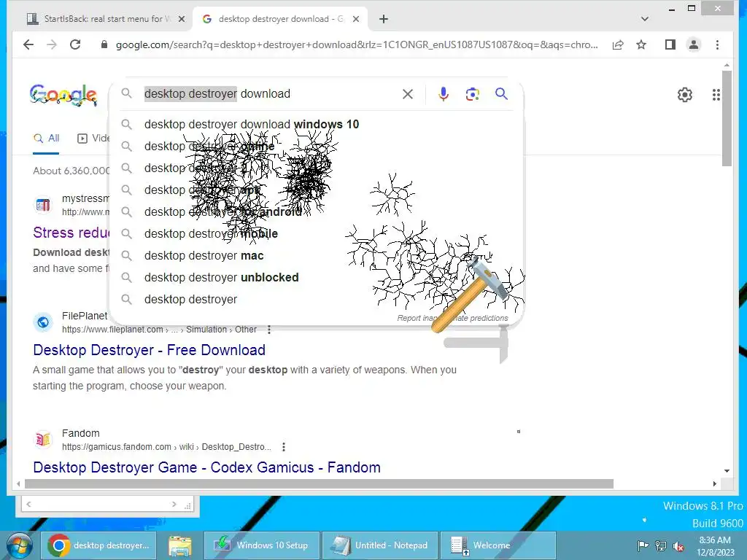The image size is (747, 560).
Task: Open the muted volume tray icon
Action: click(x=678, y=546)
